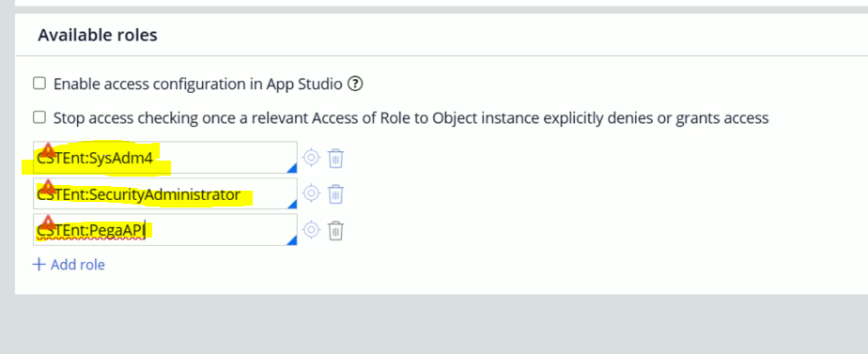Screen dimensions: 868x354
Task: Open the CSTEnt:PegaAPI role target icon
Action: [311, 230]
